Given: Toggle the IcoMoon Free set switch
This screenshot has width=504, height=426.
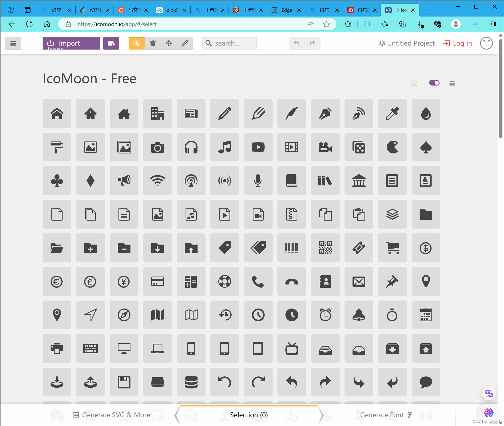Looking at the screenshot, I should tap(434, 83).
